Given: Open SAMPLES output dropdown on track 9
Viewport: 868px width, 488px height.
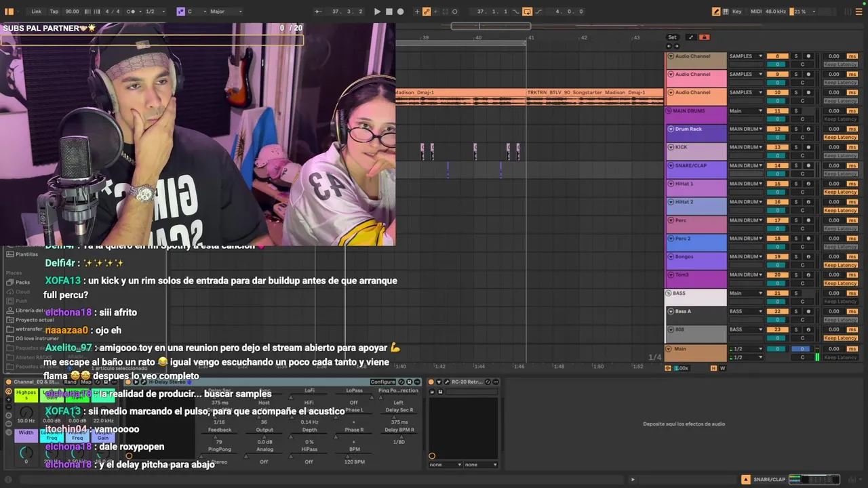Looking at the screenshot, I should (746, 75).
